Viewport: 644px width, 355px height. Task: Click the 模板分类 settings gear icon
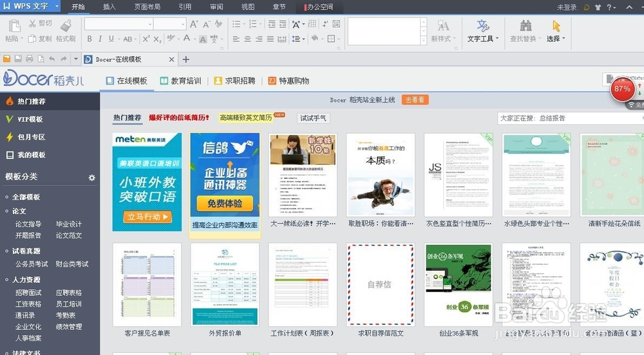pos(91,178)
